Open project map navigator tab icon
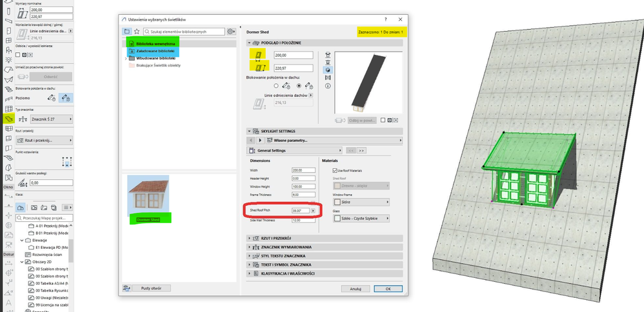The height and width of the screenshot is (312, 644). [21, 208]
